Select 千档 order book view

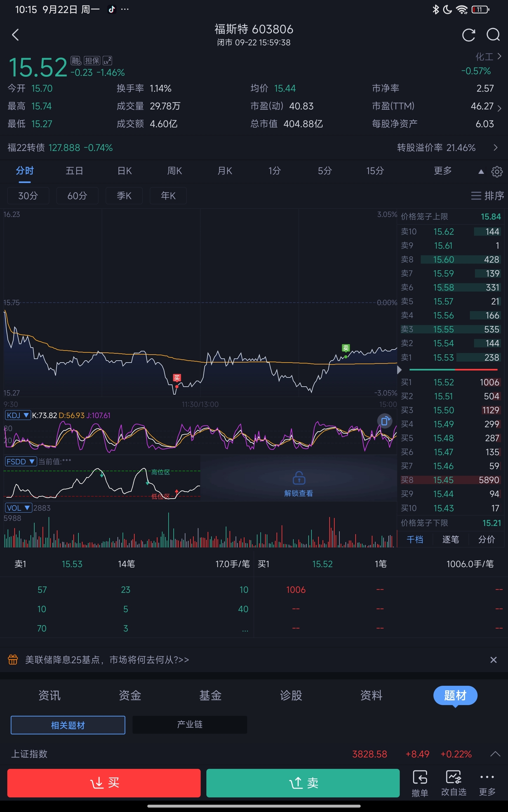click(x=415, y=540)
